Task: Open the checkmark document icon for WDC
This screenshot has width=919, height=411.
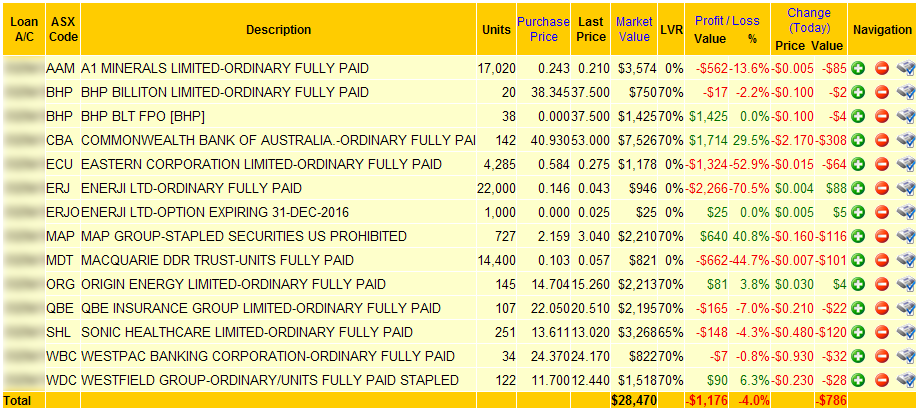Action: (906, 381)
